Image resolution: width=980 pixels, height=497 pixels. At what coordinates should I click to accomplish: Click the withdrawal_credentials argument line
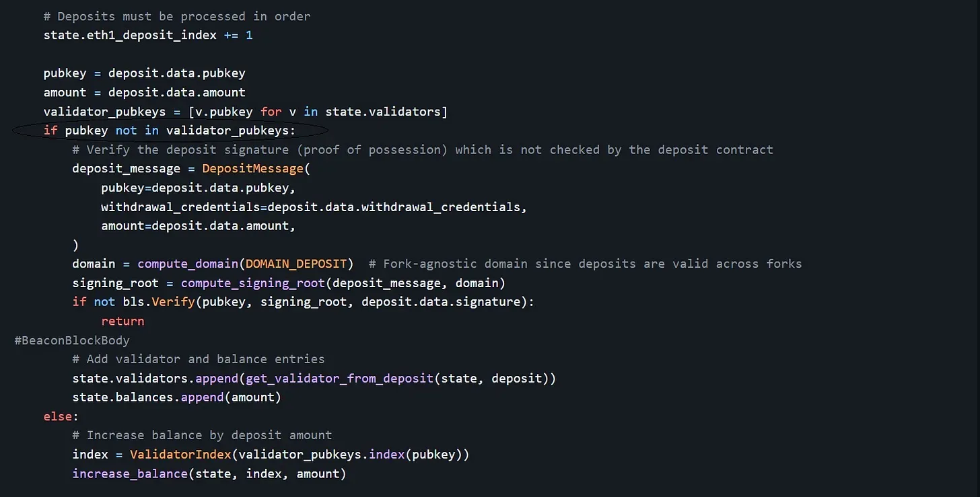pyautogui.click(x=314, y=206)
